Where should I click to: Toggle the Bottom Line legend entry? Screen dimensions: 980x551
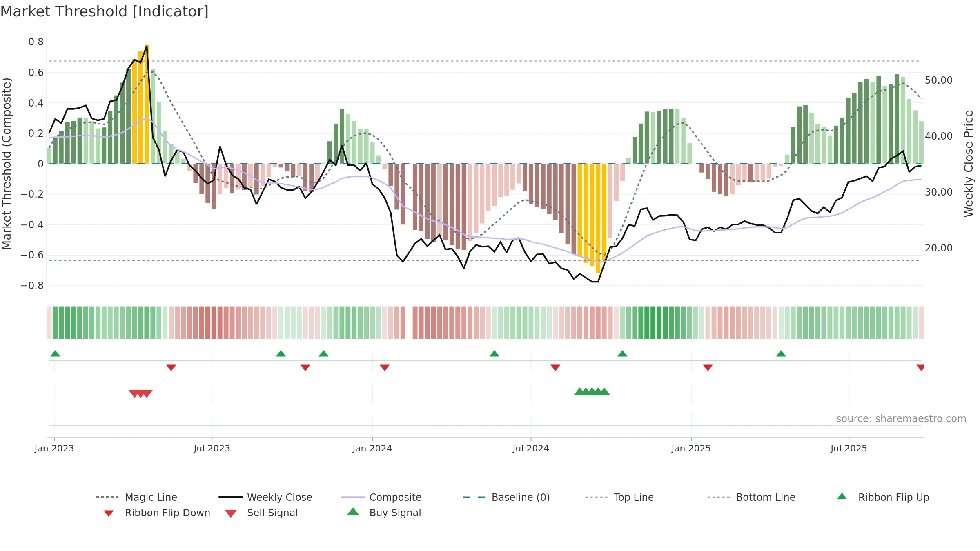tap(751, 497)
